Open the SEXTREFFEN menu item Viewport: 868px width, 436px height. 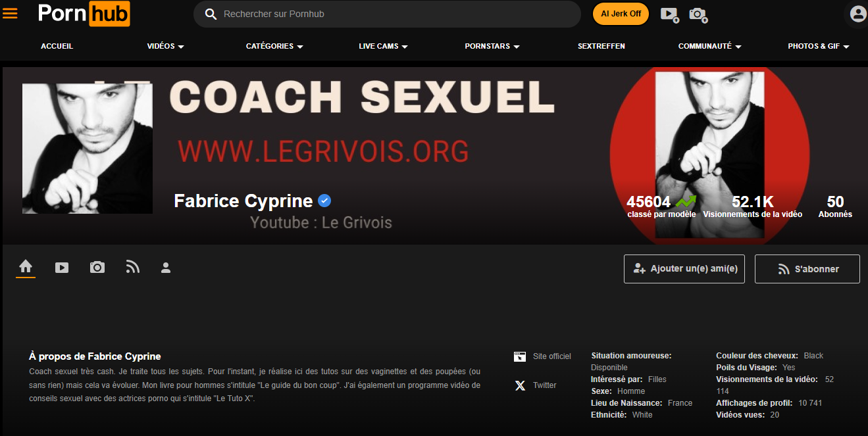[601, 46]
